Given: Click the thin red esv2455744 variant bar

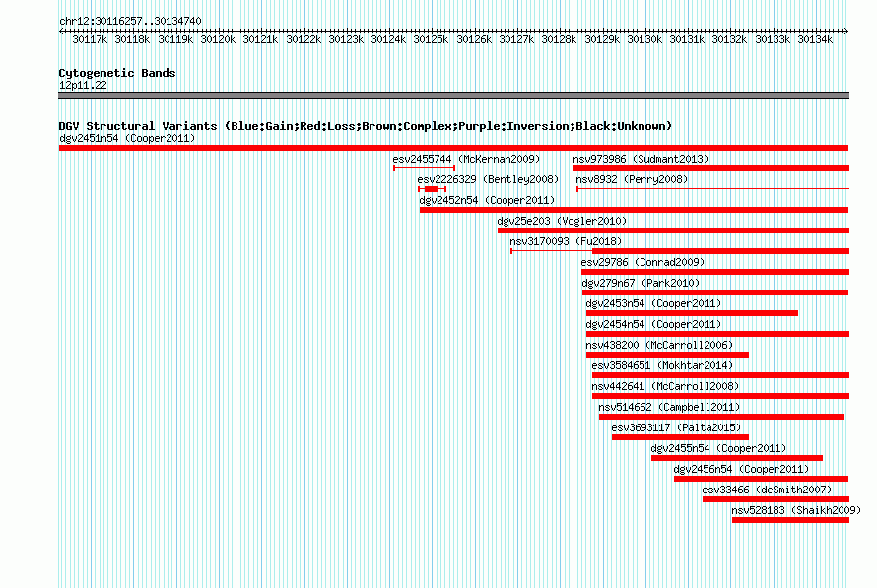Looking at the screenshot, I should point(424,168).
